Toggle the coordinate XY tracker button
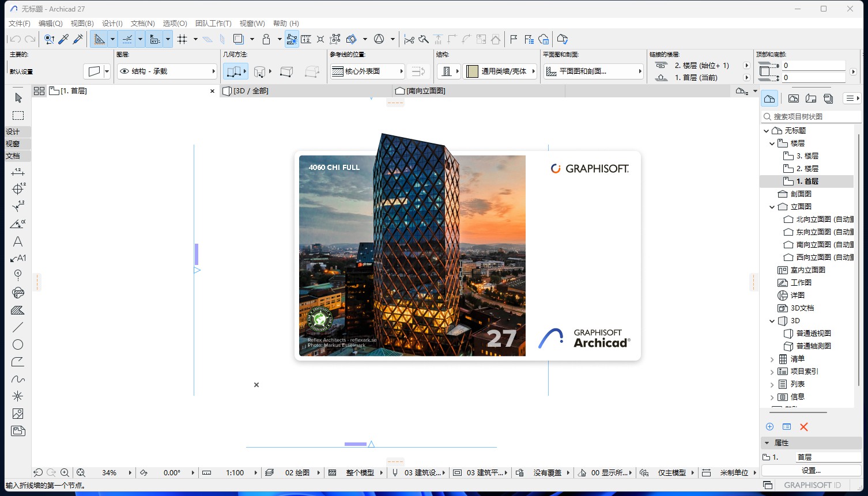The width and height of the screenshot is (868, 496). tap(154, 39)
